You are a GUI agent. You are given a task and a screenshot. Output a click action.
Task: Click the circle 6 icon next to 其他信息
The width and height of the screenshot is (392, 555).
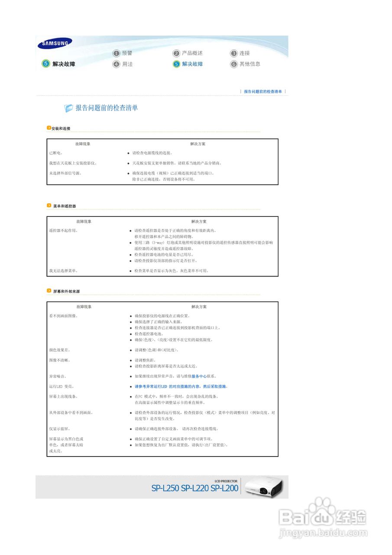click(x=233, y=64)
